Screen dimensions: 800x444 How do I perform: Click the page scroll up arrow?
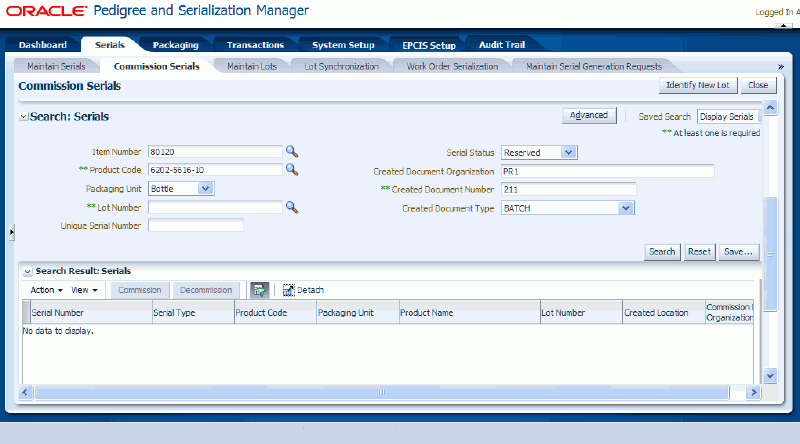pos(770,108)
